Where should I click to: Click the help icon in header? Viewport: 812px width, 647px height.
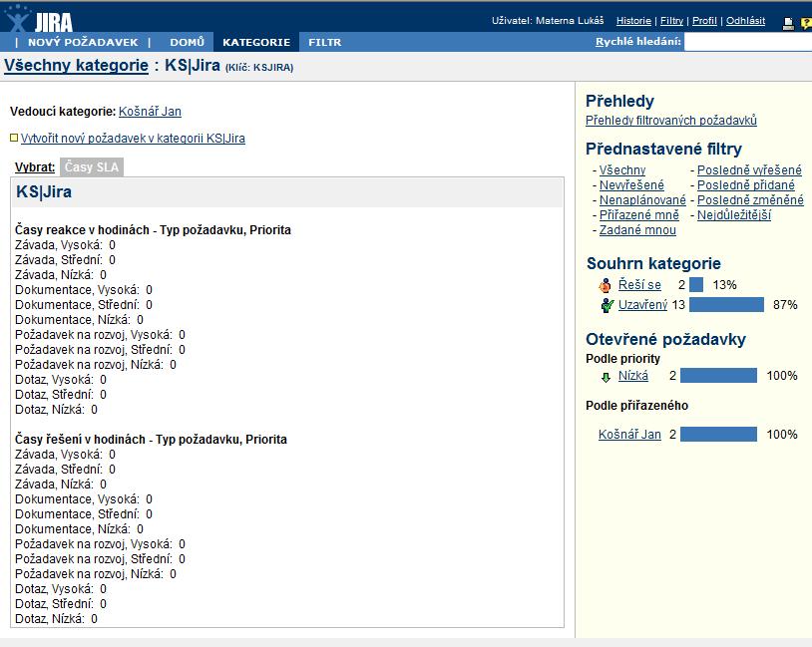pyautogui.click(x=806, y=23)
